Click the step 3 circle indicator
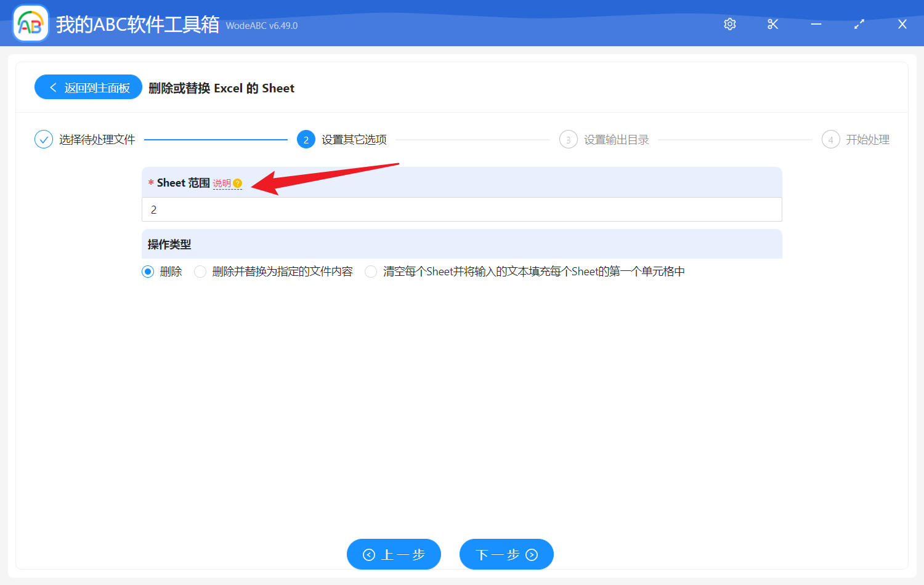 pyautogui.click(x=568, y=140)
